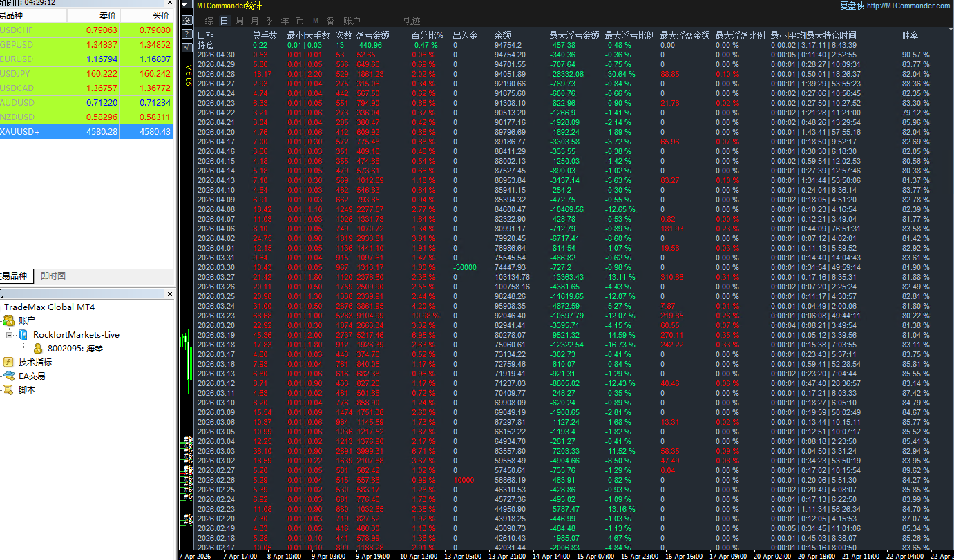Select account 8002095: 海琴

click(75, 348)
